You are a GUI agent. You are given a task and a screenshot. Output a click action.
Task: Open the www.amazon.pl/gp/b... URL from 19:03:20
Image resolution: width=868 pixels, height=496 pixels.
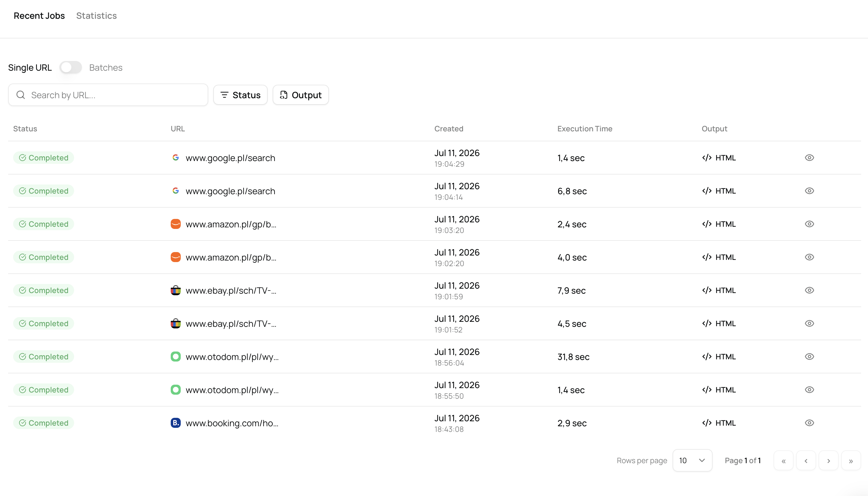click(231, 224)
